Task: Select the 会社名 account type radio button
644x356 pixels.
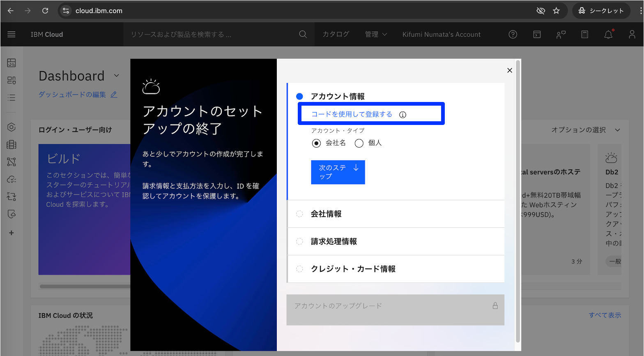Action: [316, 143]
